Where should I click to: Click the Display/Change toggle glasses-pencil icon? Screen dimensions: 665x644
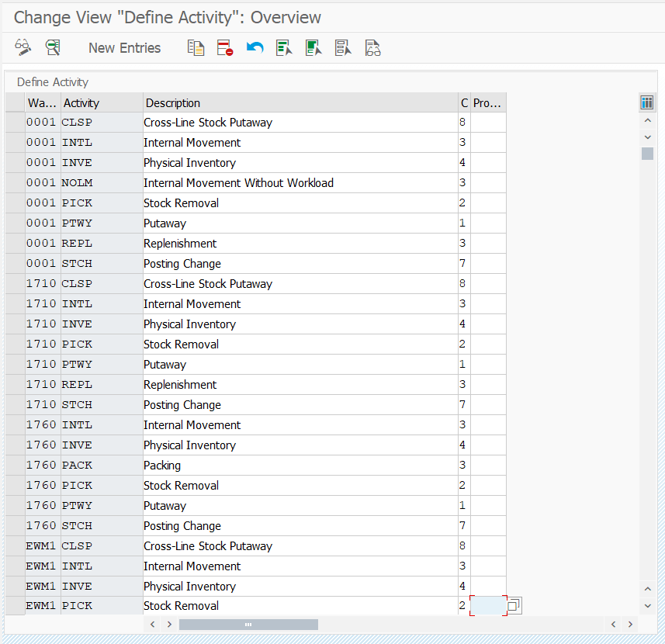[23, 48]
